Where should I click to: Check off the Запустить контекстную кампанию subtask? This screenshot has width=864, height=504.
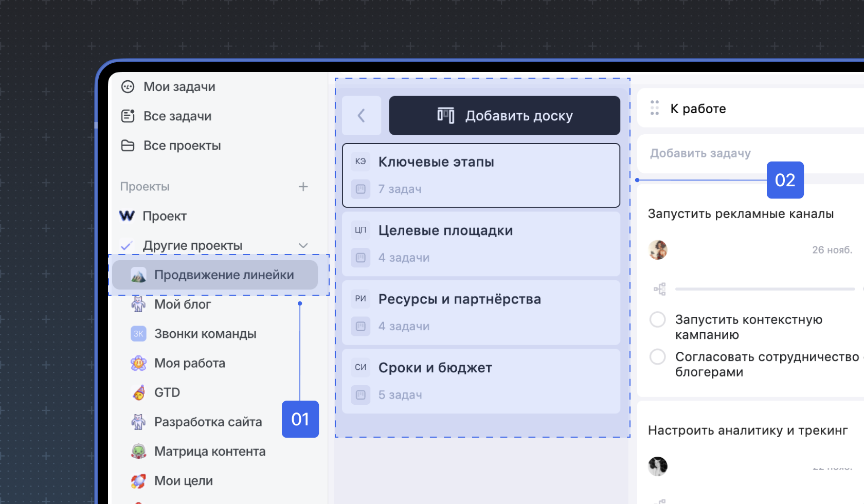click(657, 319)
